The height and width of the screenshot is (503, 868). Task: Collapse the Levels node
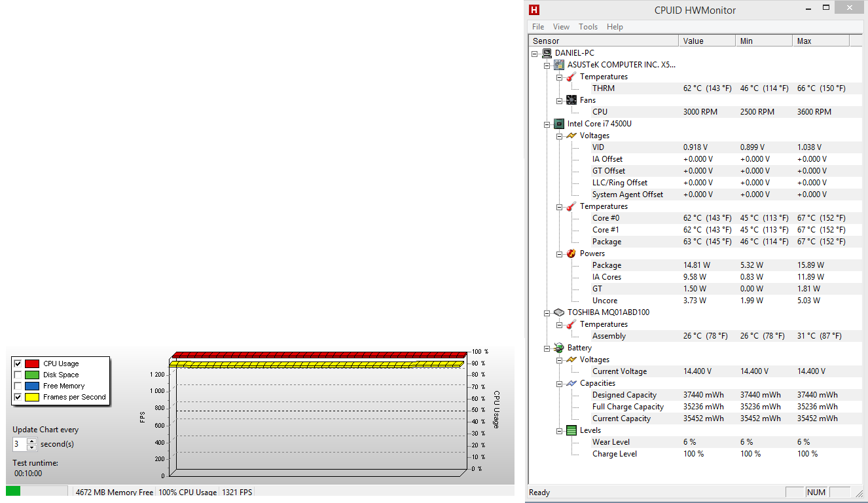(560, 430)
